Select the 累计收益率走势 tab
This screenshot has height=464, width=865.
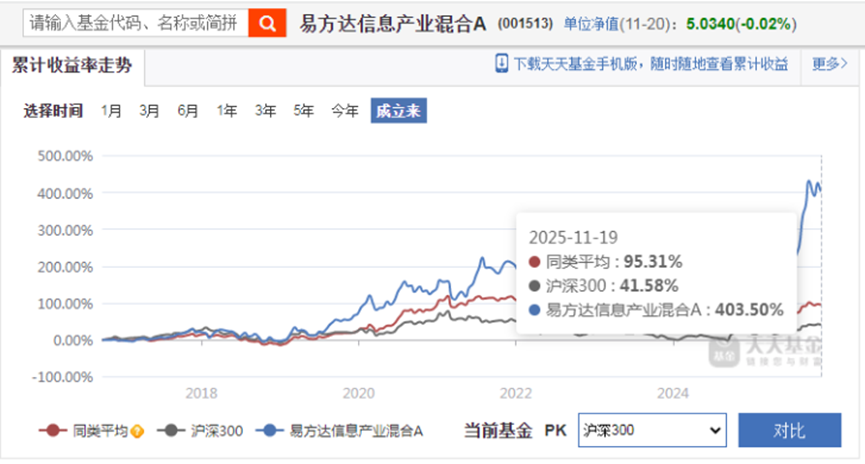[x=72, y=66]
